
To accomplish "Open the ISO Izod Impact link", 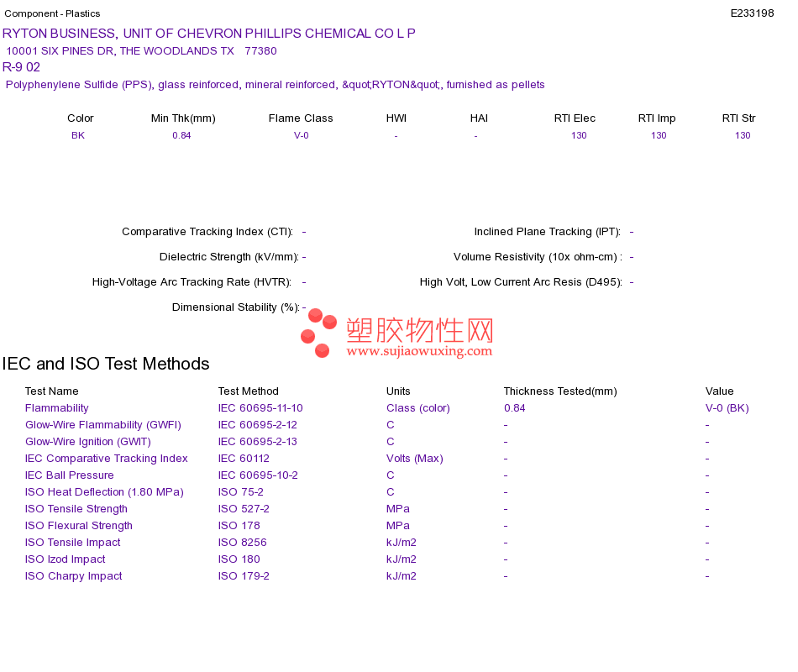I will coord(66,559).
